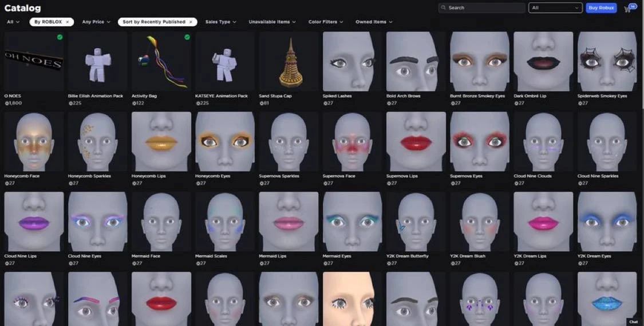Open the Owned Items dropdown
The width and height of the screenshot is (644, 326).
(374, 22)
